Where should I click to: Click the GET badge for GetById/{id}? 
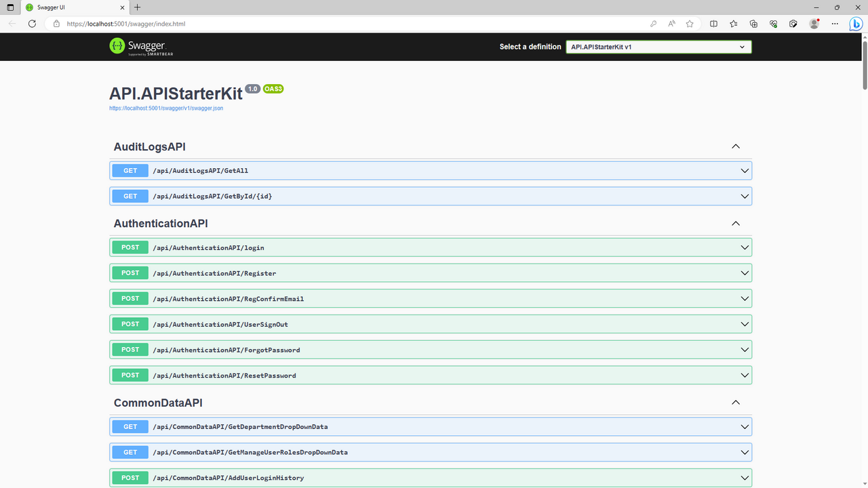click(130, 197)
